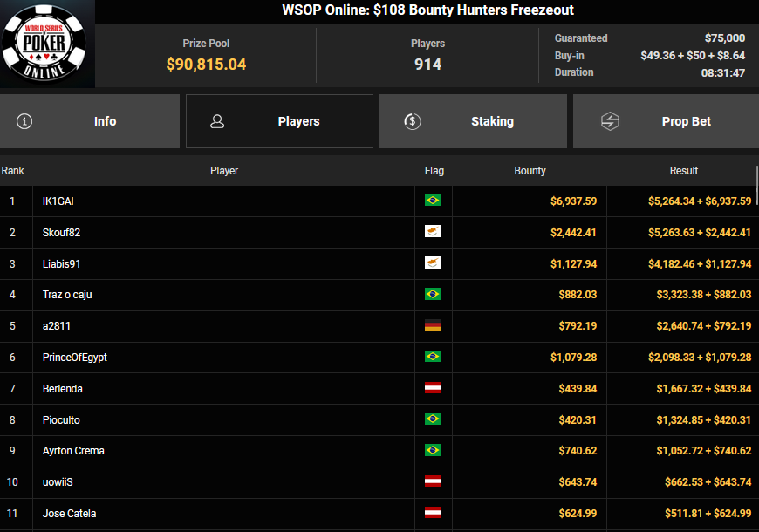Click the Brazil flag beside IK1GAI
Screen dimensions: 759x532
[432, 201]
